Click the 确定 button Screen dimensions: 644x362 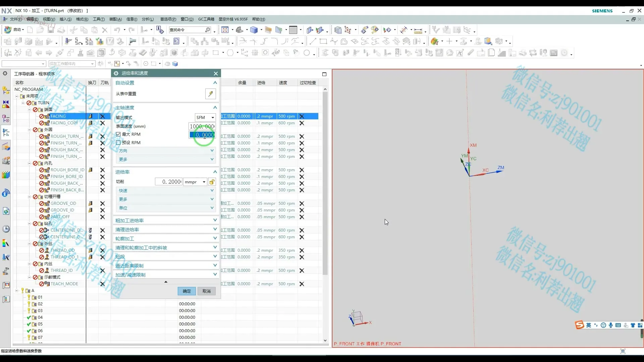click(187, 291)
